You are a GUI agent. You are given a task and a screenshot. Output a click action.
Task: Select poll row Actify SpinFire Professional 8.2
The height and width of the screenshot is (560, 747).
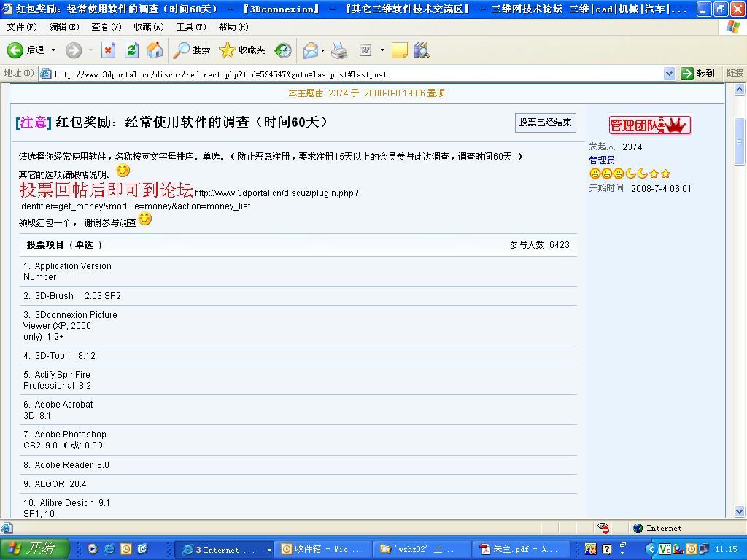tap(298, 380)
